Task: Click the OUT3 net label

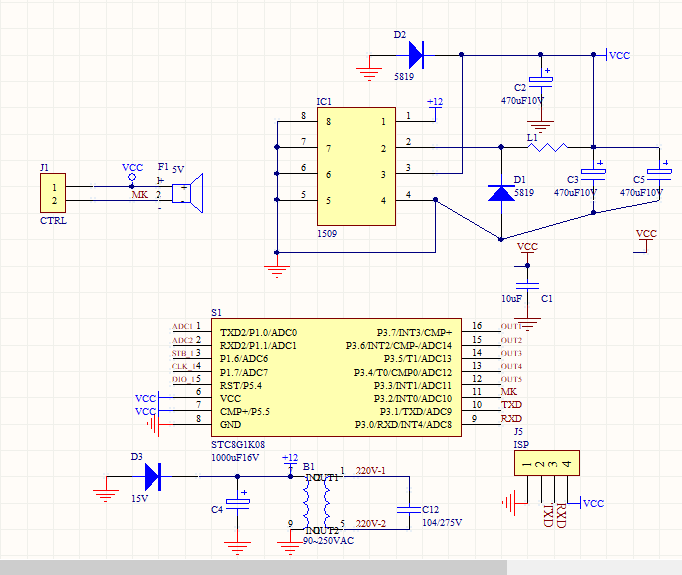Action: click(x=511, y=353)
